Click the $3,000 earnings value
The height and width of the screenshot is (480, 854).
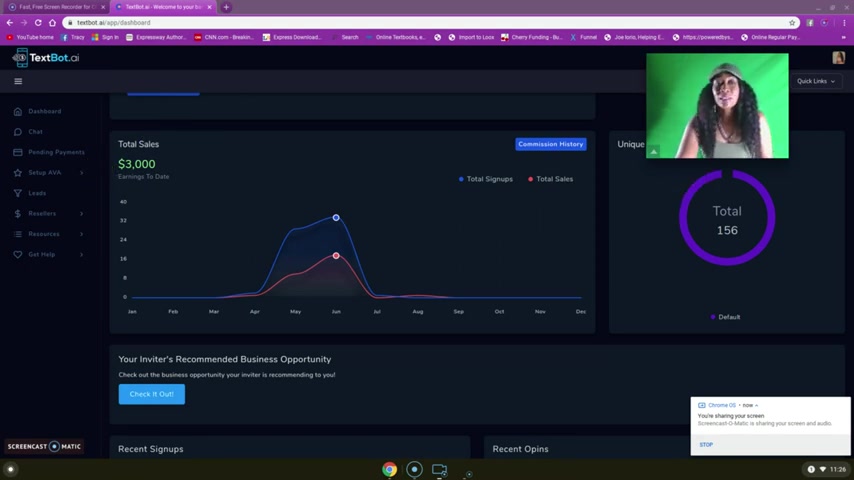pyautogui.click(x=137, y=164)
